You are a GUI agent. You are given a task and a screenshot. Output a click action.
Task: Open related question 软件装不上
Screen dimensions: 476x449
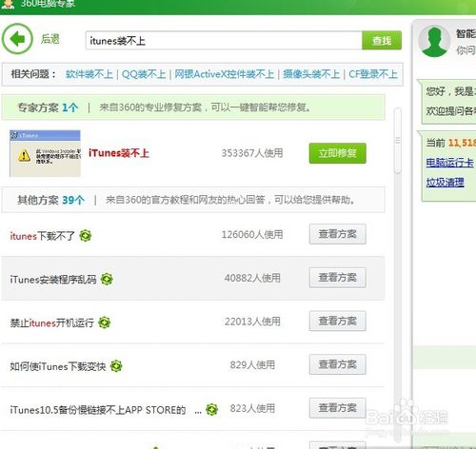tap(89, 74)
